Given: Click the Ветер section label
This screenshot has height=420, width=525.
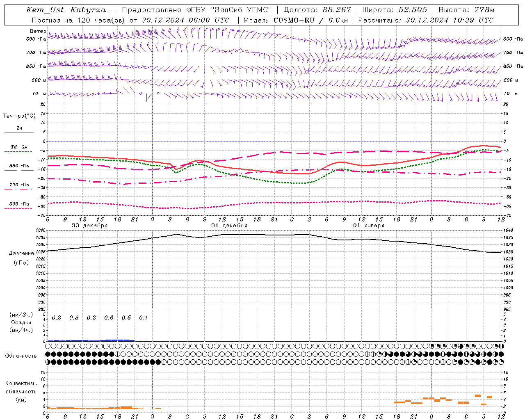Looking at the screenshot, I should [x=38, y=31].
